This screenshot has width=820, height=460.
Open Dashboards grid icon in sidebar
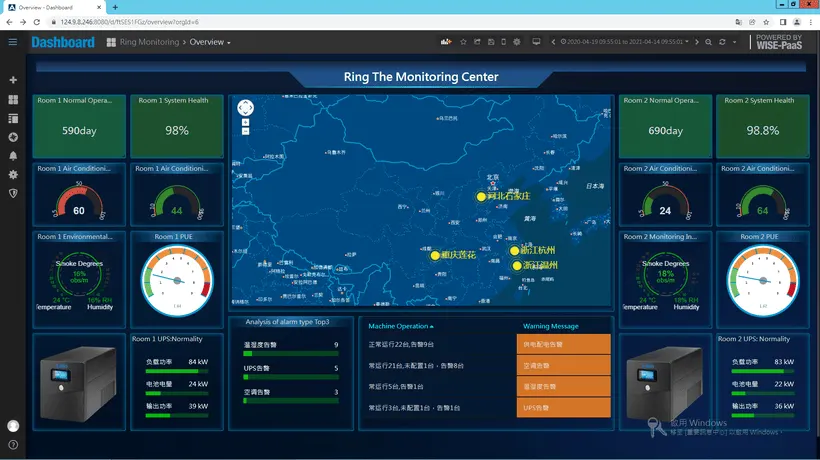click(x=13, y=99)
